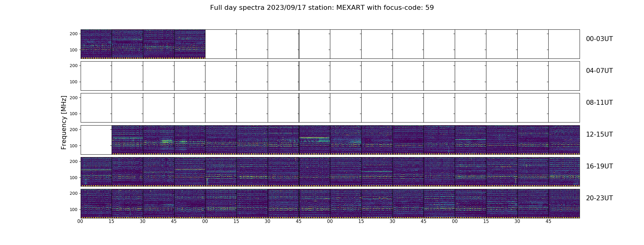Select the "20-23UT" row label
Image resolution: width=644 pixels, height=245 pixels.
tap(599, 198)
